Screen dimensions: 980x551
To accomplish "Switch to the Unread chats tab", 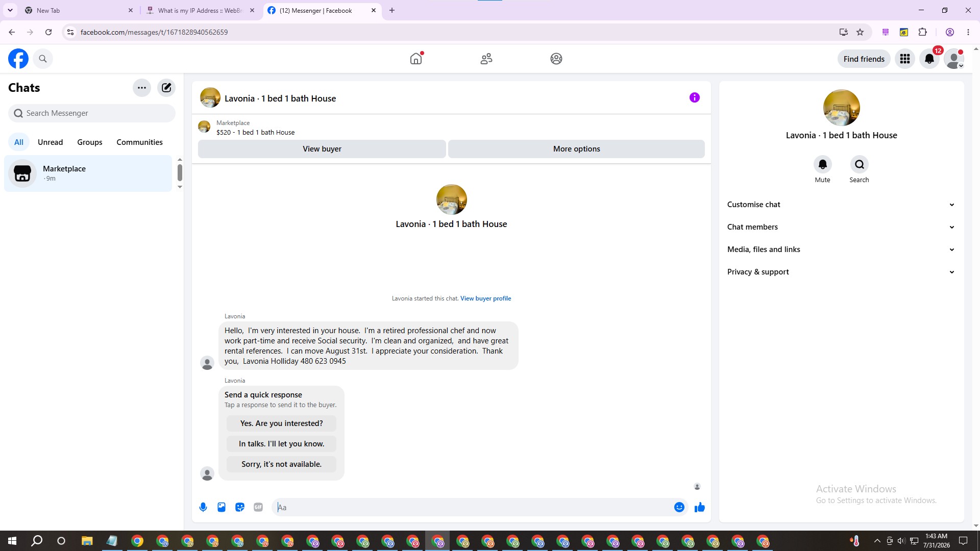I will pyautogui.click(x=51, y=142).
